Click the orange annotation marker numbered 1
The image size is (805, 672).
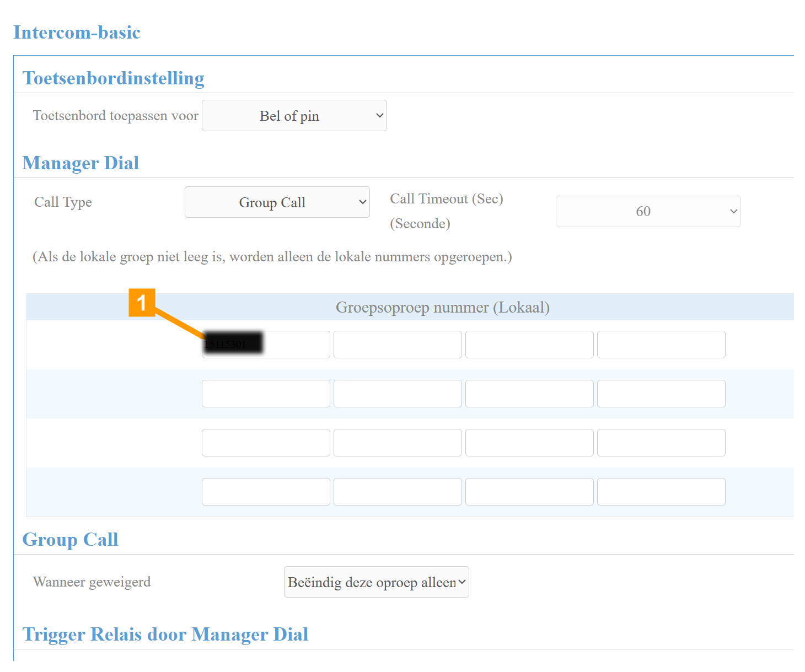tap(142, 303)
